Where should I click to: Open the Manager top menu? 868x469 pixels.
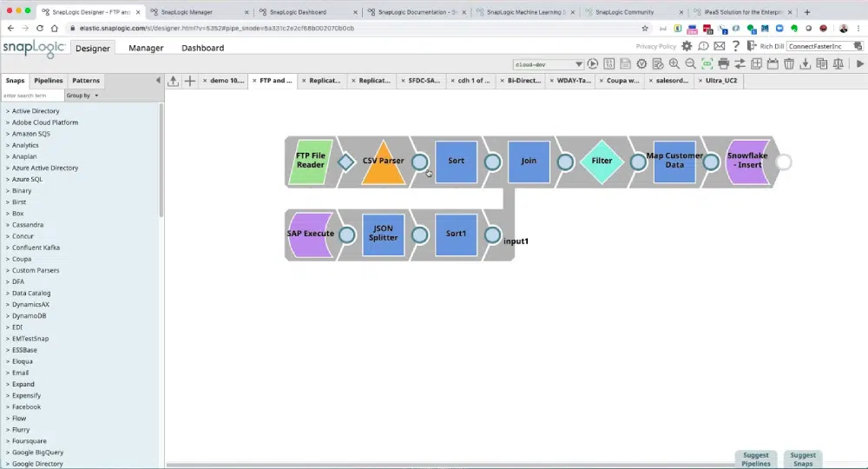tap(146, 48)
